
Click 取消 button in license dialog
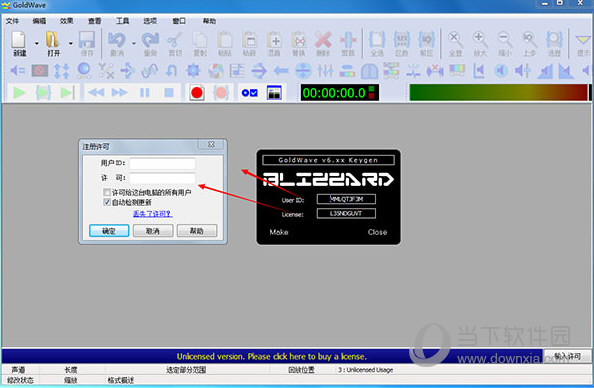(x=153, y=231)
